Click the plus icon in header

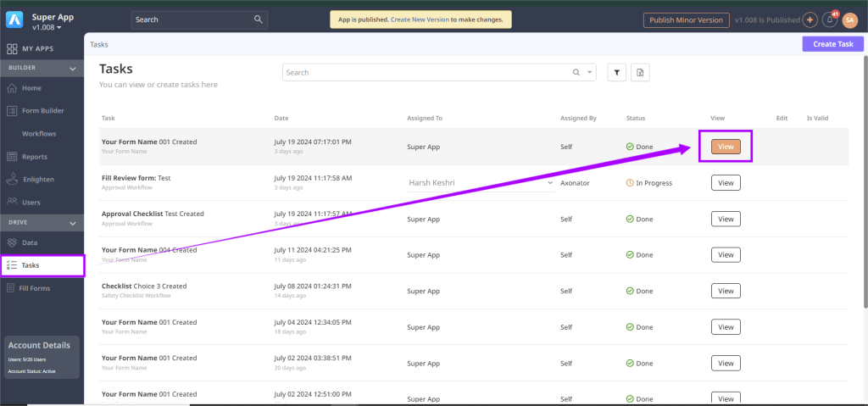pos(810,19)
